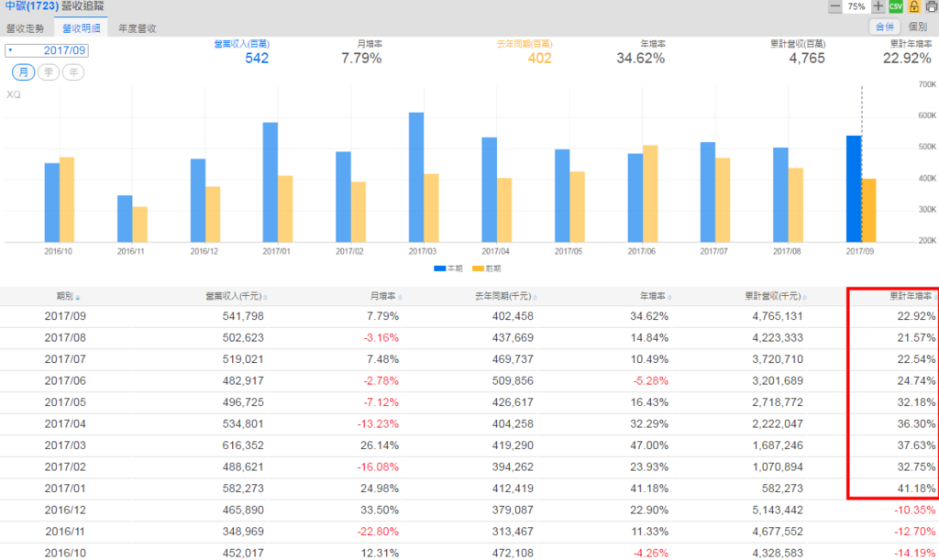Click revenue cell 348,969

(x=243, y=532)
